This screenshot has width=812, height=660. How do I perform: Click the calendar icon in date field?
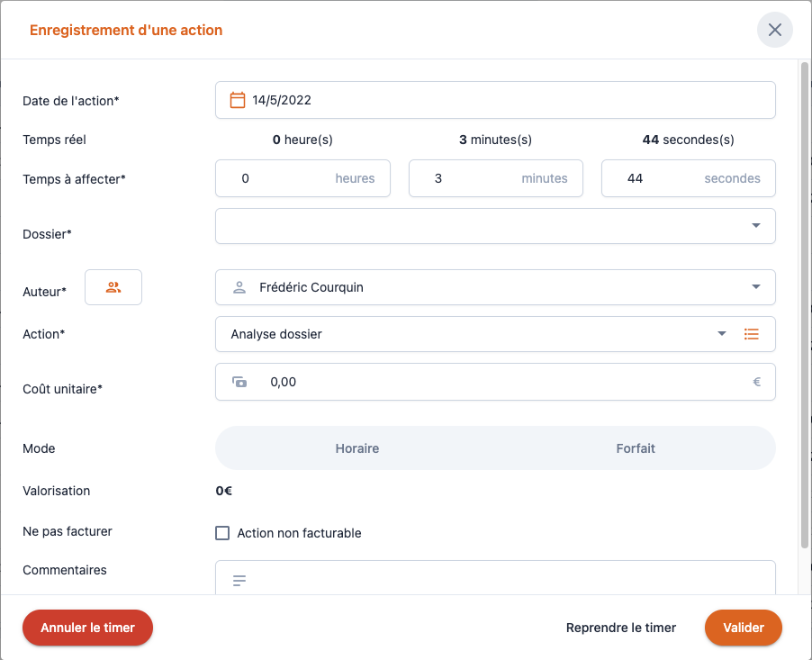coord(238,100)
